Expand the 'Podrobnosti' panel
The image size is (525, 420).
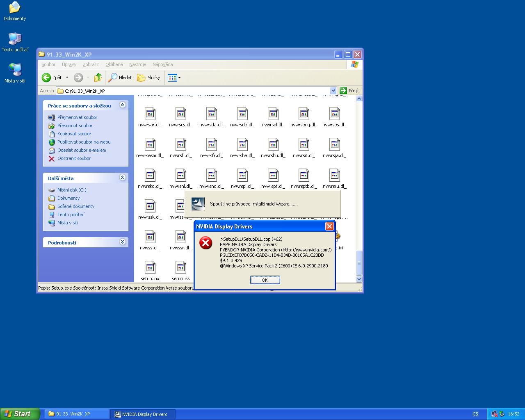(122, 242)
